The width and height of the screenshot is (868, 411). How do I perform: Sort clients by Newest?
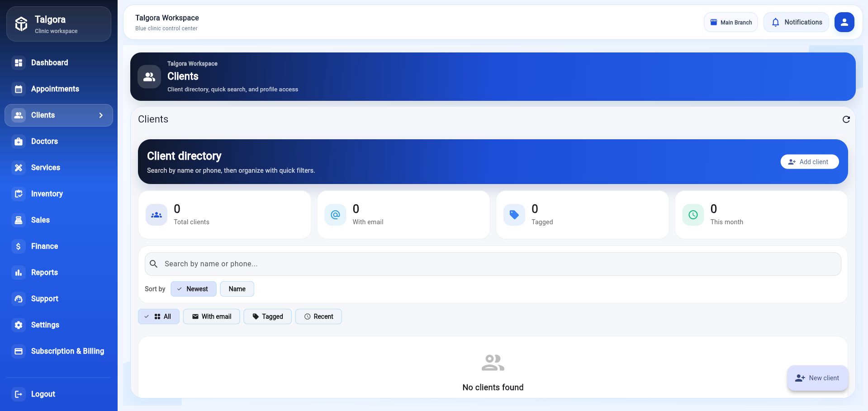point(194,289)
